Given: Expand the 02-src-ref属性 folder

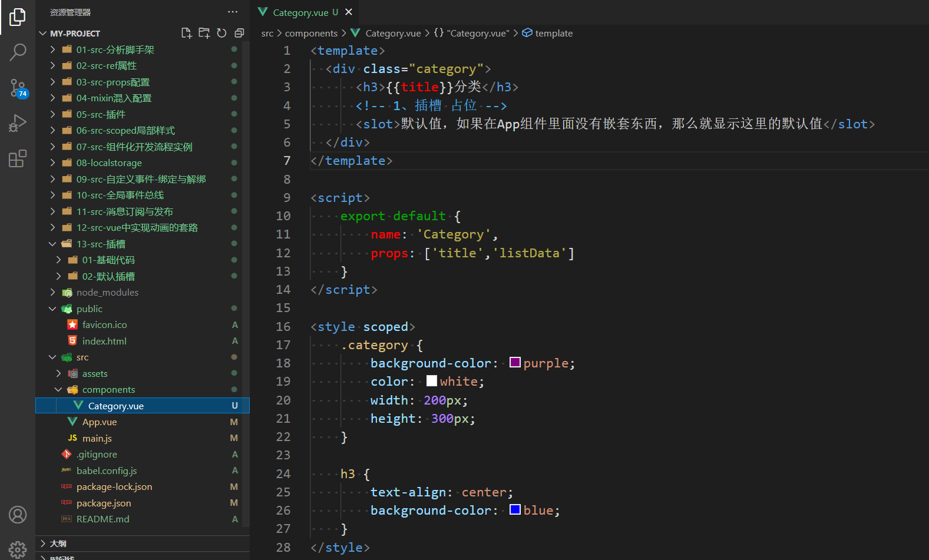Looking at the screenshot, I should (x=52, y=65).
